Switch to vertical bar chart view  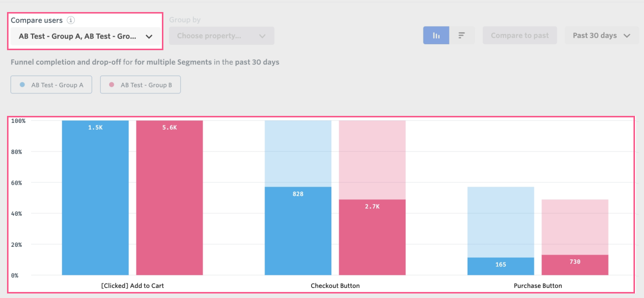[x=436, y=36]
